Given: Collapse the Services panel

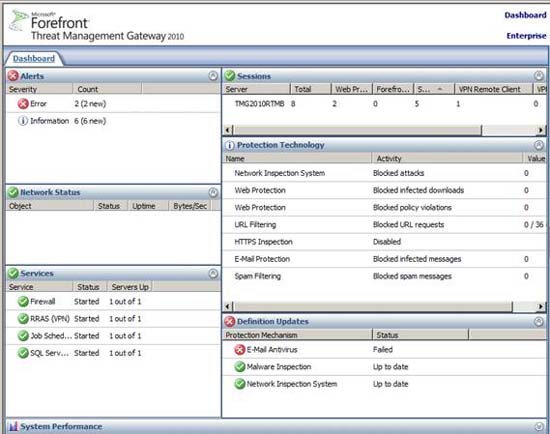Looking at the screenshot, I should (213, 273).
